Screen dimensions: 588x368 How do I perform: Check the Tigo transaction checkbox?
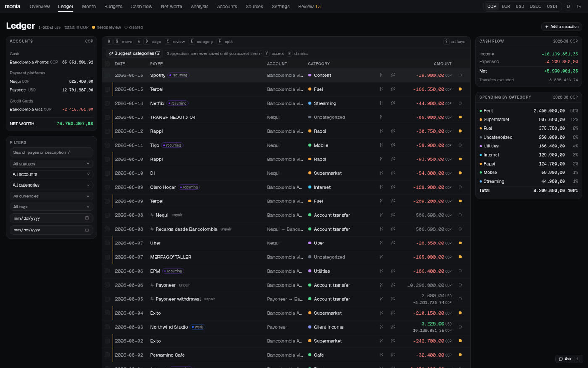click(107, 145)
